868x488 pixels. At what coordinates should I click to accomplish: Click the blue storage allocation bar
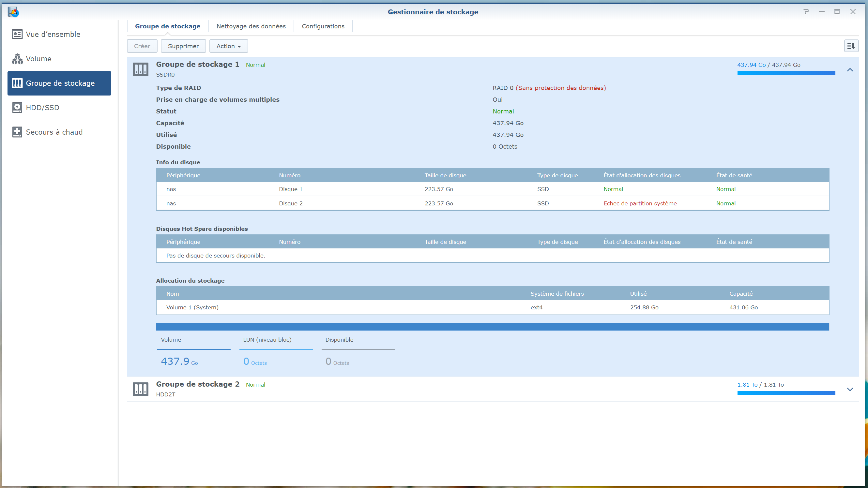(492, 326)
